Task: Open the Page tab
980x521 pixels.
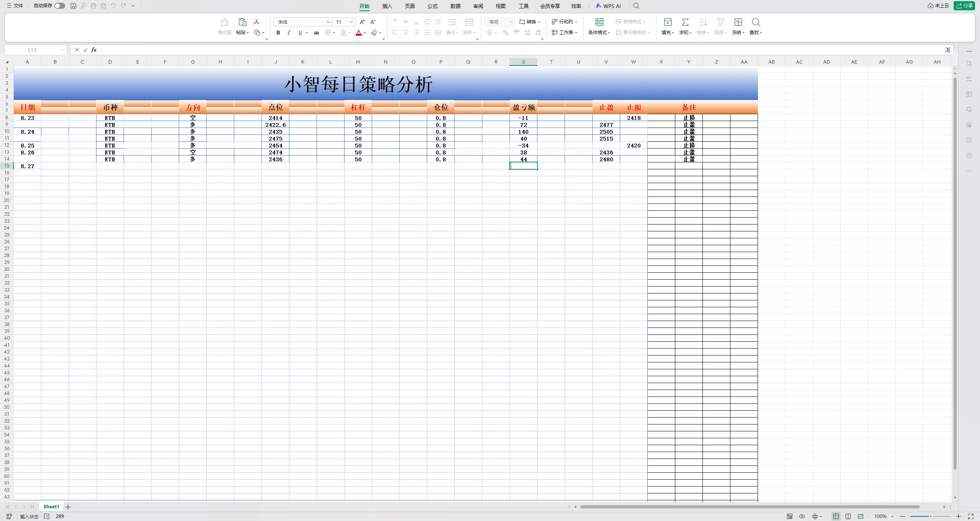Action: 410,6
